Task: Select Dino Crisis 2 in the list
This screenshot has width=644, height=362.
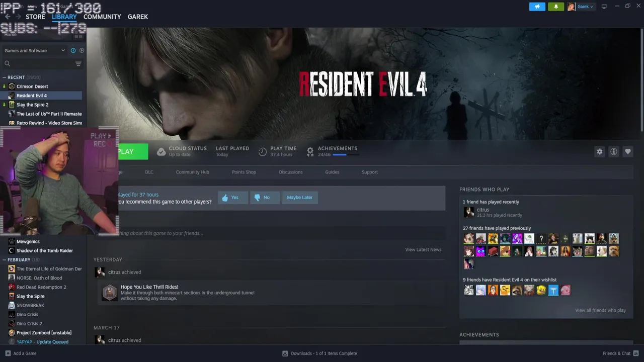Action: [29, 324]
